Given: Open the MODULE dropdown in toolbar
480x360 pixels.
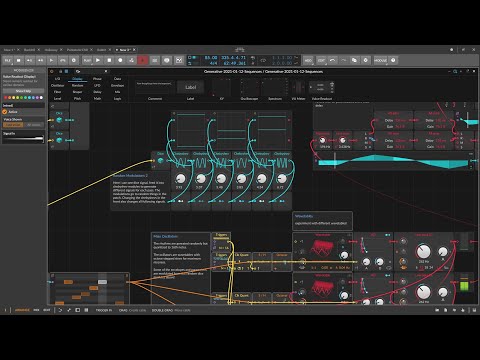Looking at the screenshot, I should [380, 60].
